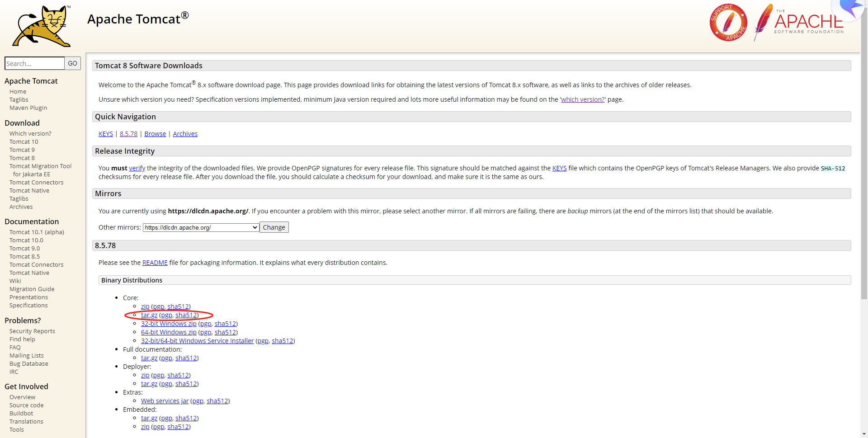Open Archives in Download sidebar
This screenshot has height=438, width=868.
pos(21,207)
